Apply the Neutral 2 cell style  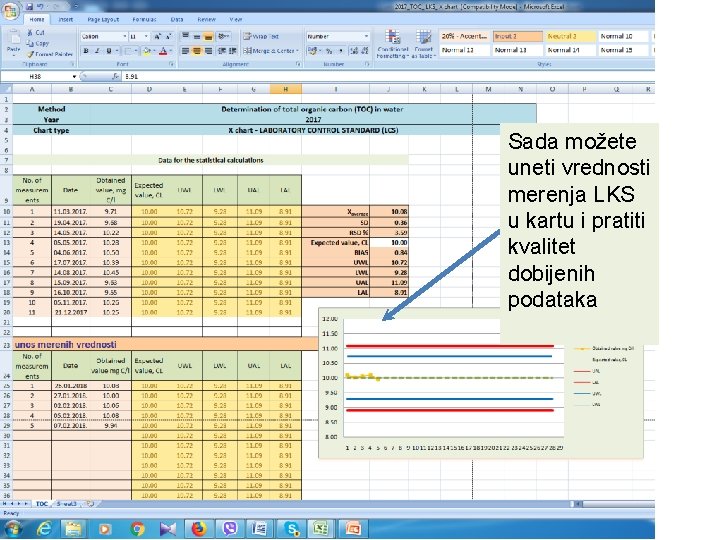[571, 36]
